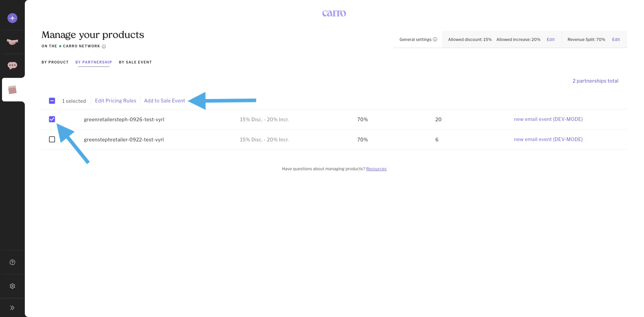This screenshot has width=644, height=317.
Task: Click General settings label
Action: [x=416, y=40]
